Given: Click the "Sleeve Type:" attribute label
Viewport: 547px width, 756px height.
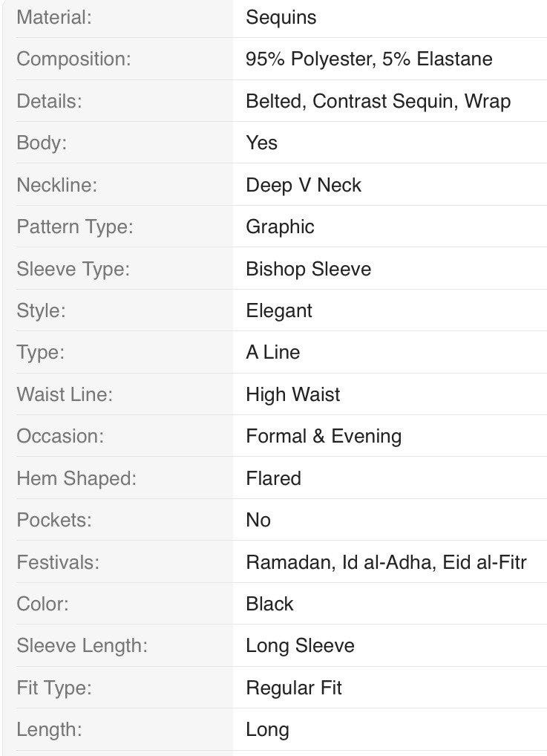Looking at the screenshot, I should 73,268.
